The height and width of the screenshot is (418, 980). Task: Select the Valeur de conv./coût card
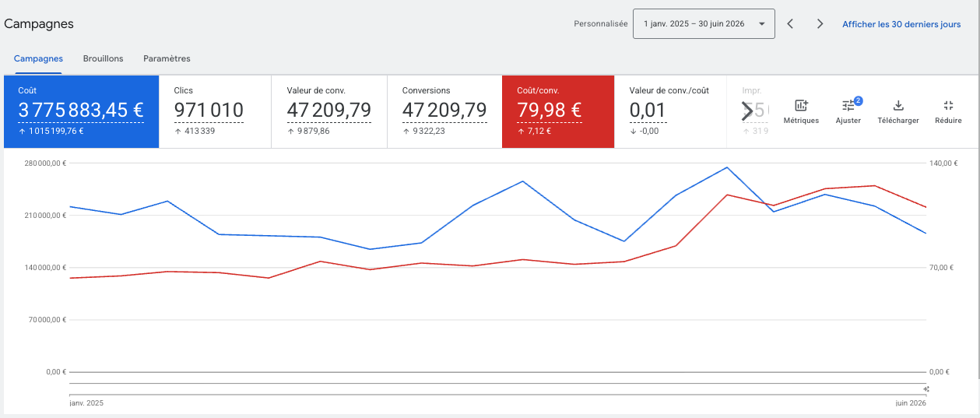[670, 111]
